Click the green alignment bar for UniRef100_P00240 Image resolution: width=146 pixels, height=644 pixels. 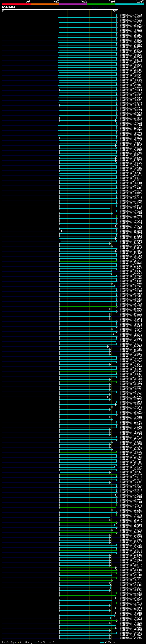click(88, 572)
